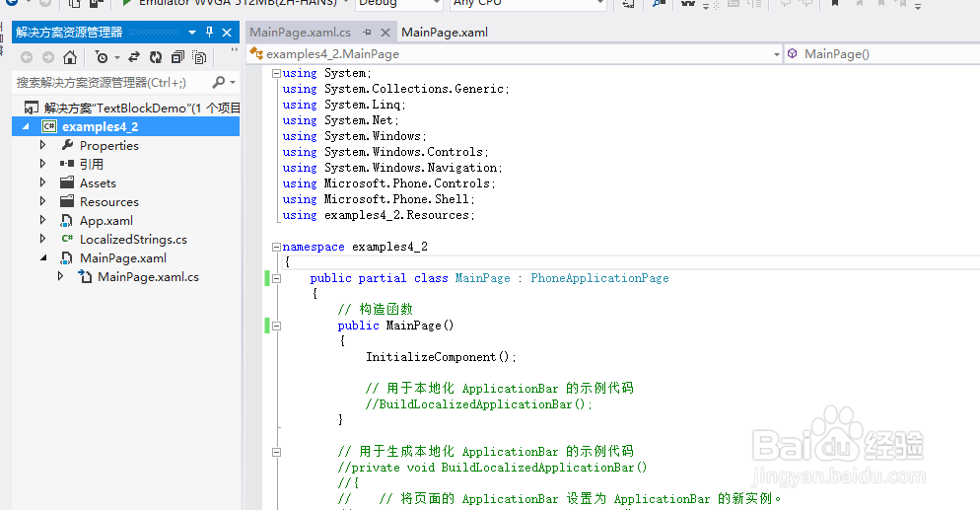Select App.xaml in the tree
Screen dimensions: 980x510
(x=106, y=221)
